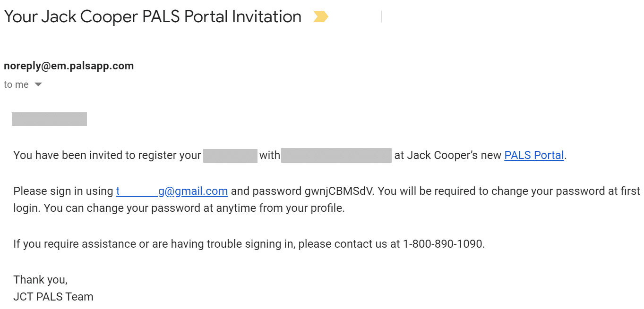This screenshot has width=644, height=309.
Task: Click the yellow importance marker icon
Action: (320, 17)
